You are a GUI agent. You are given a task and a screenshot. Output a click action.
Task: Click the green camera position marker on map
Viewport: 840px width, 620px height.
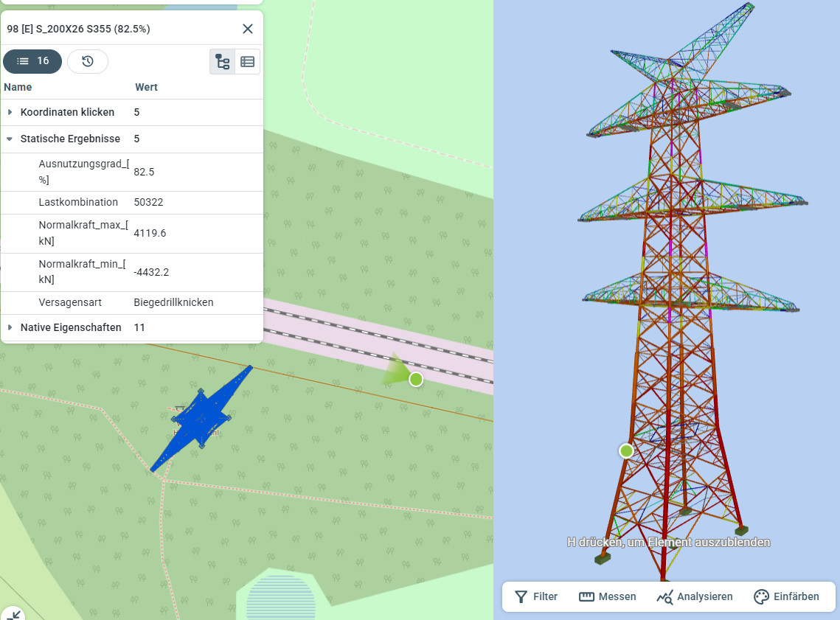coord(416,379)
